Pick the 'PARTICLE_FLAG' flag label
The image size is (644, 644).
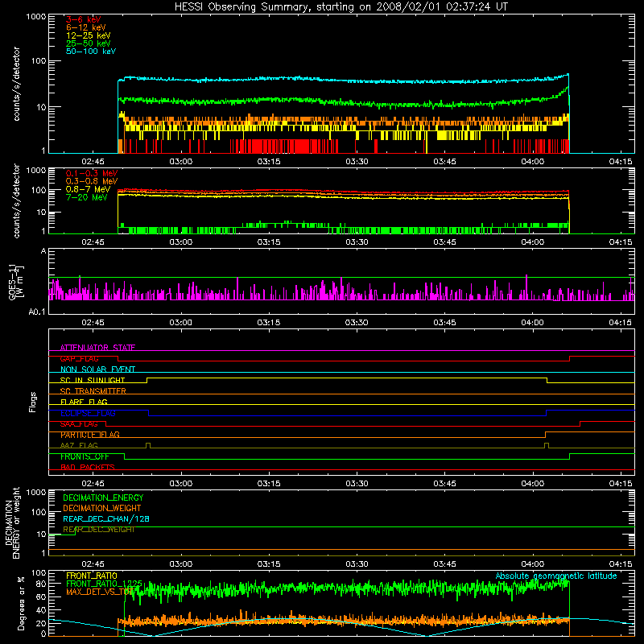coord(90,435)
